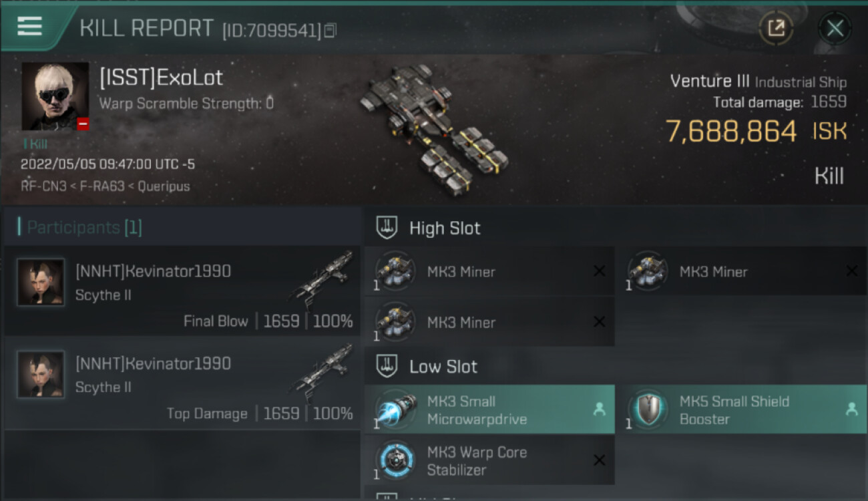
Task: Open ExoLot's character portrait
Action: pyautogui.click(x=55, y=96)
